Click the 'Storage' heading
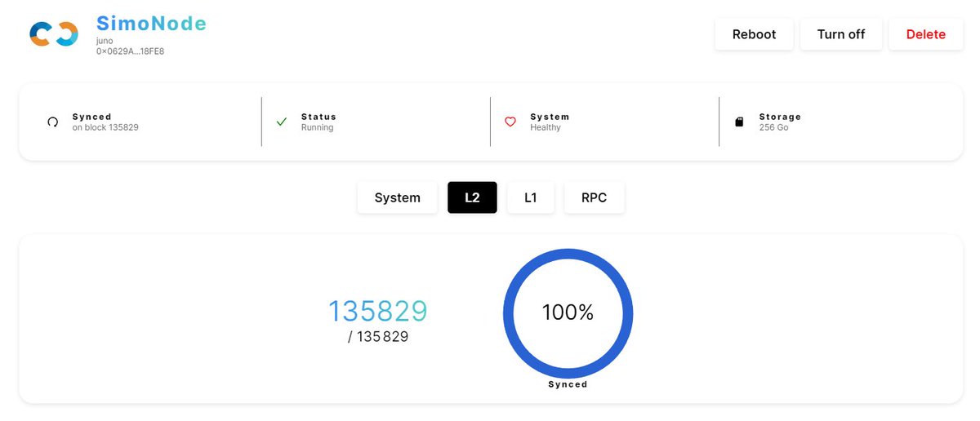Screen dimensions: 980x421 780,117
